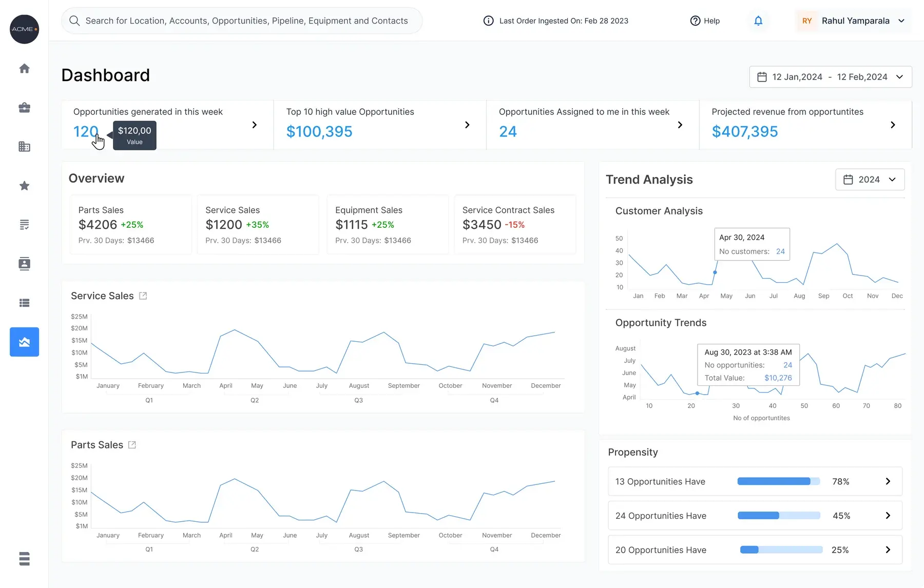Open the checklist tasks sidebar icon
Screen dimensions: 924x588
tap(24, 225)
